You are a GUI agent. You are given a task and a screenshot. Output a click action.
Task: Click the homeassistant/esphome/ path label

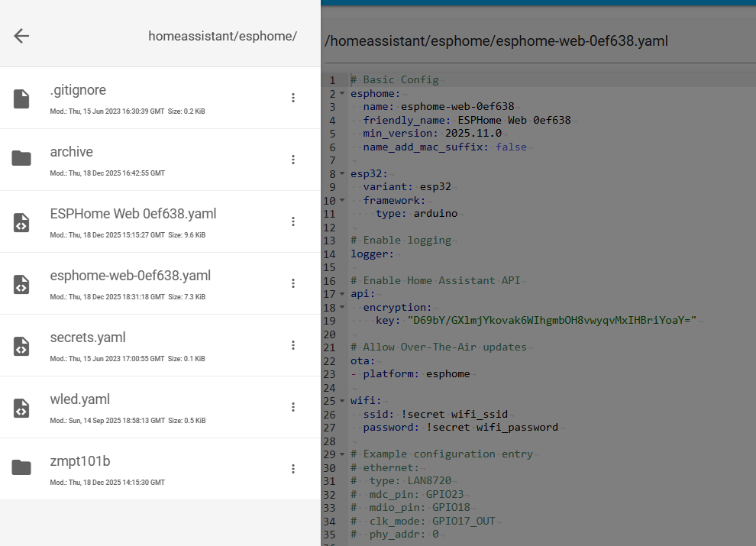point(222,36)
